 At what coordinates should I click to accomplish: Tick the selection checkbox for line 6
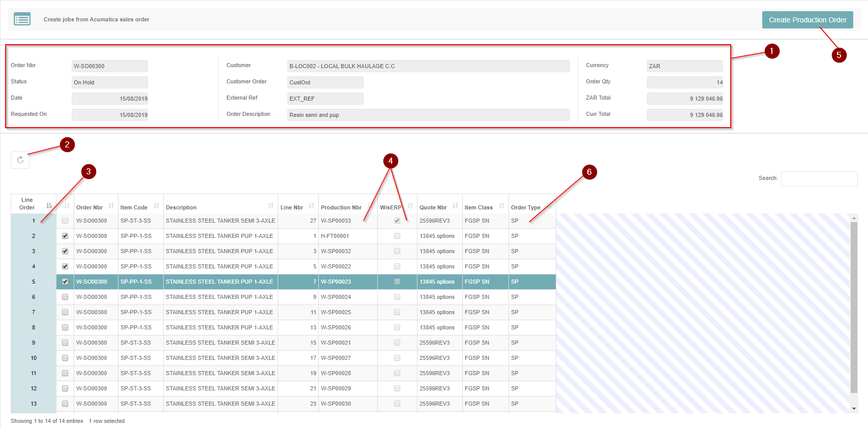[x=65, y=297]
